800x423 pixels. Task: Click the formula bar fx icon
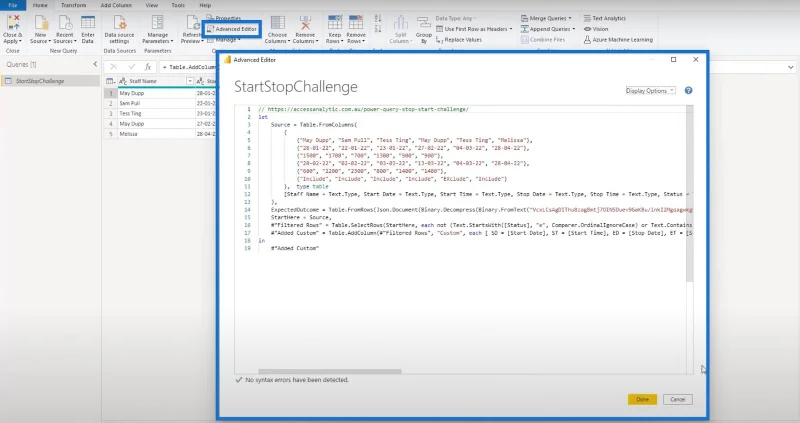(147, 67)
